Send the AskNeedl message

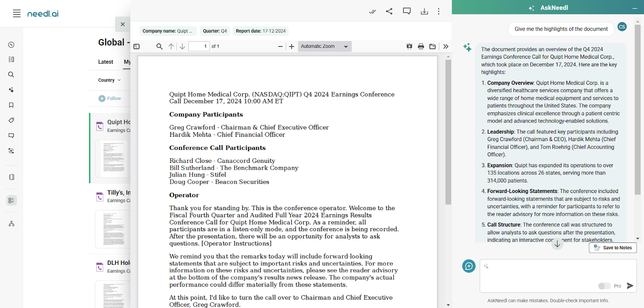tap(630, 286)
